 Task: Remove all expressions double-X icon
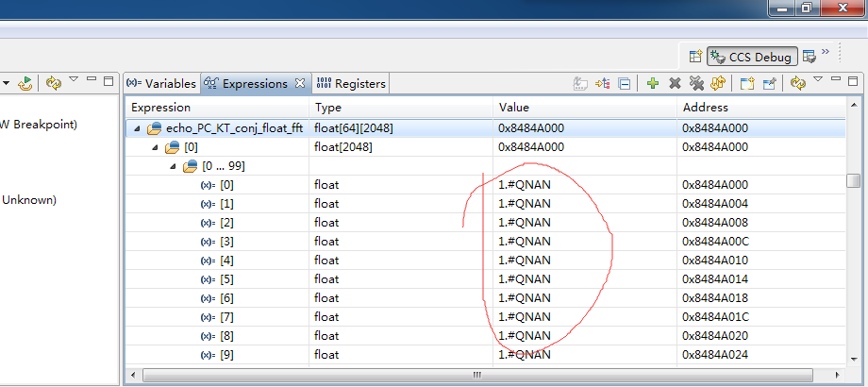click(696, 84)
